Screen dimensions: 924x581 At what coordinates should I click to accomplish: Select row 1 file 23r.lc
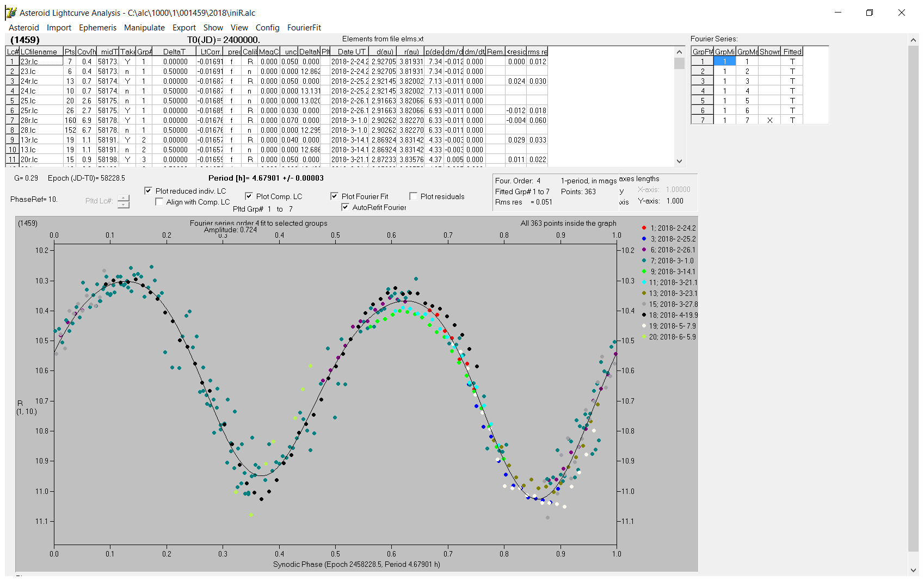pyautogui.click(x=41, y=61)
